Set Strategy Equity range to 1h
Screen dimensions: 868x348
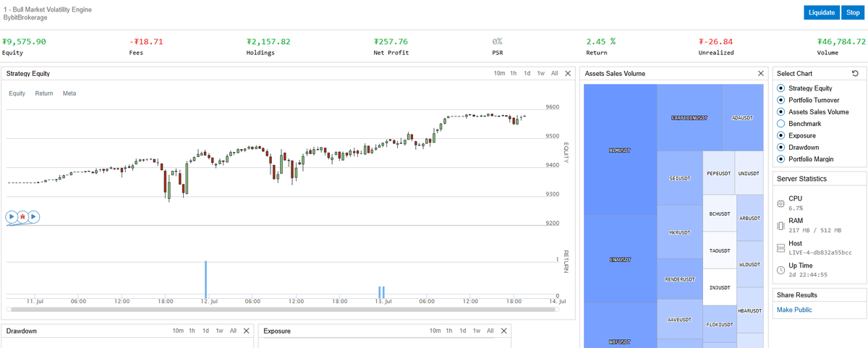pos(514,74)
